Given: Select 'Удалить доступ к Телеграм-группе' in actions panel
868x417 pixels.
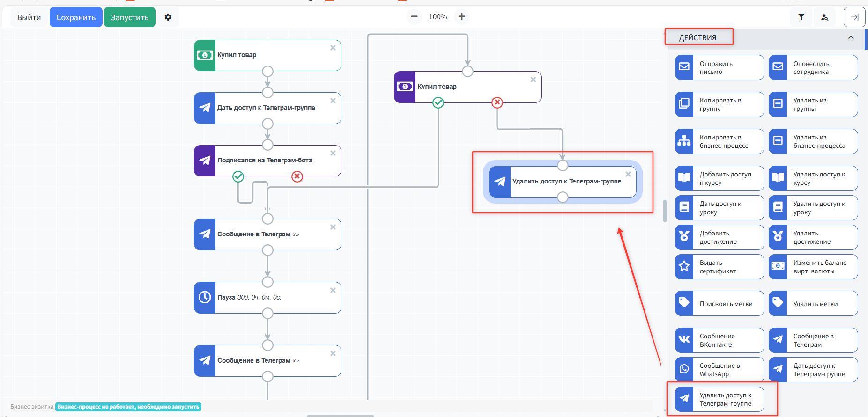Looking at the screenshot, I should point(719,399).
